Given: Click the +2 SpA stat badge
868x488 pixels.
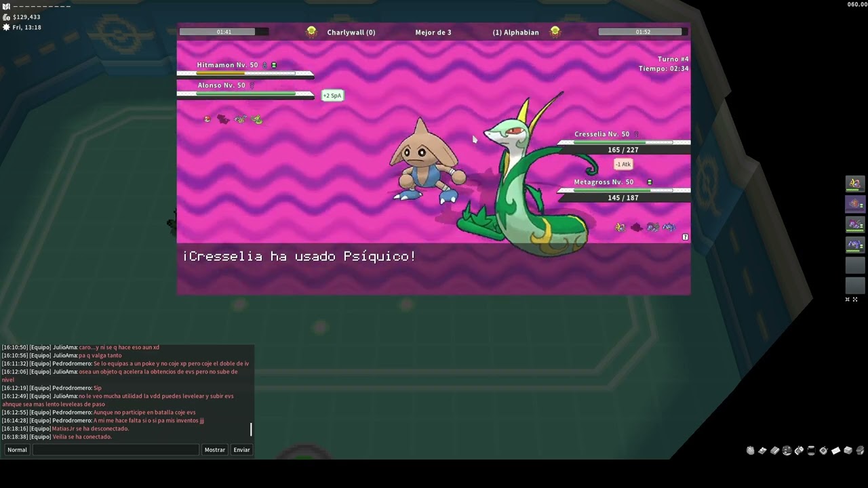Looking at the screenshot, I should coord(332,96).
